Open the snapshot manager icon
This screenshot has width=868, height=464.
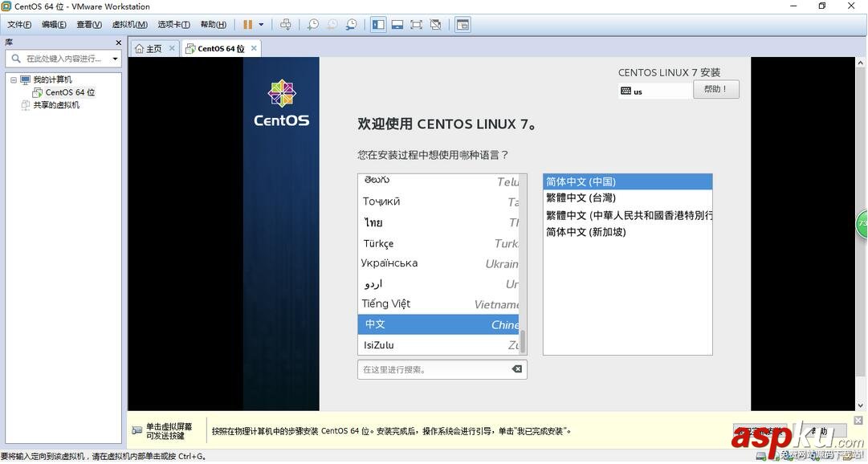(x=351, y=24)
